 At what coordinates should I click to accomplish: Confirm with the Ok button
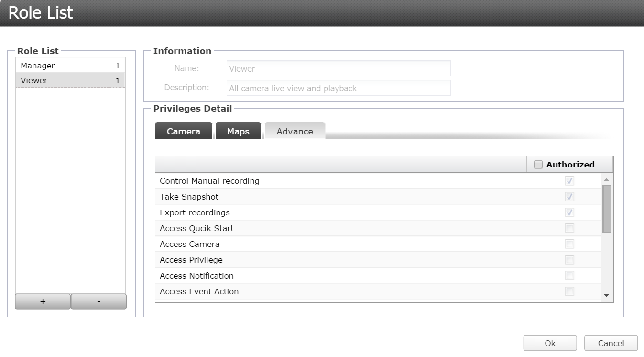(x=550, y=343)
